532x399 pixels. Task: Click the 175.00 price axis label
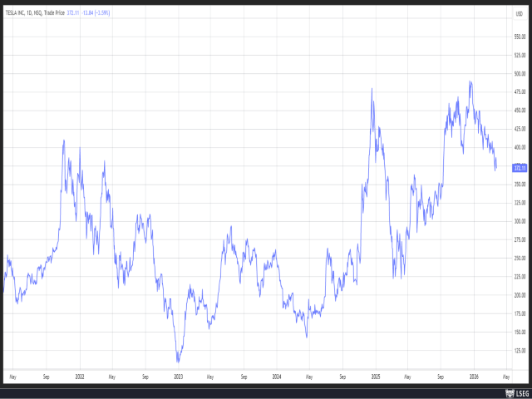[x=520, y=313]
